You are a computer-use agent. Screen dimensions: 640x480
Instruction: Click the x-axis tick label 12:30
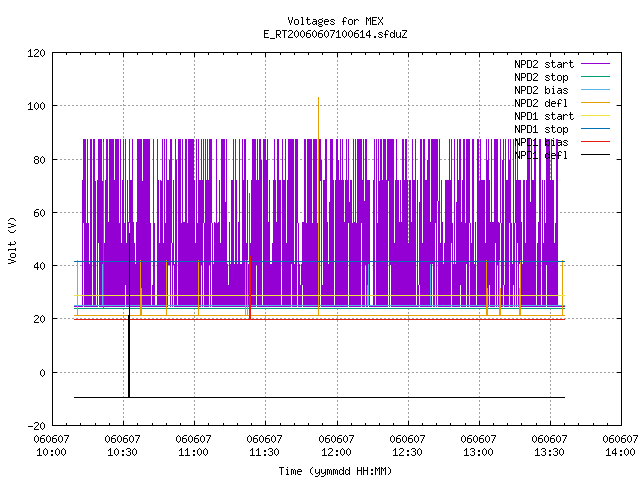tap(407, 452)
